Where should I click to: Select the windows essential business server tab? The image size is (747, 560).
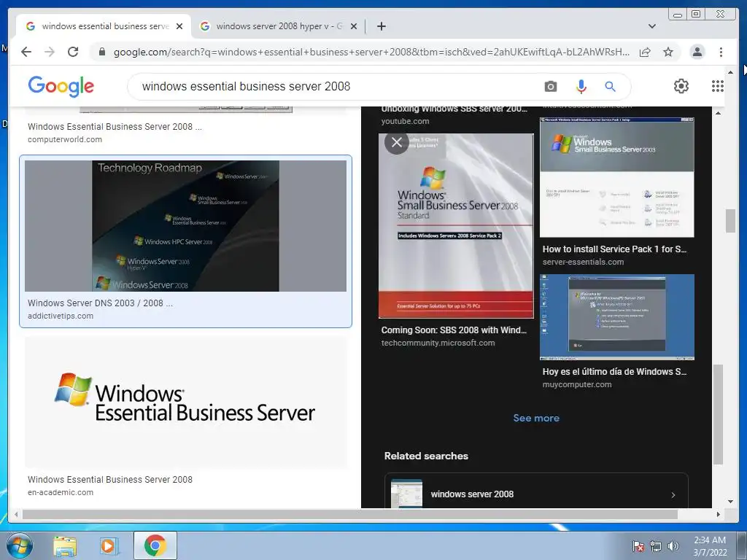click(x=104, y=26)
